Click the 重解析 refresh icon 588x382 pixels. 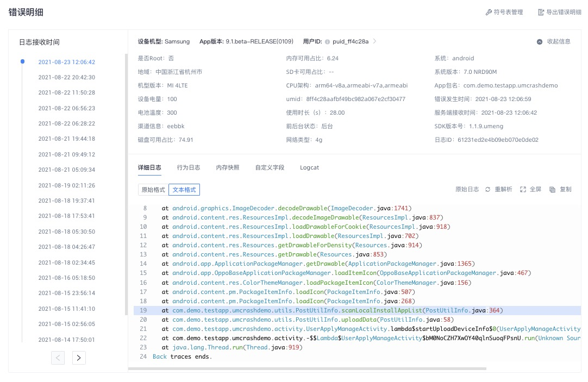pos(487,189)
